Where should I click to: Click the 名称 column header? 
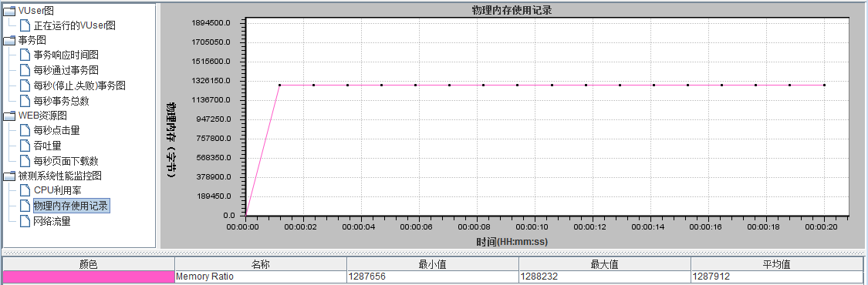(261, 264)
